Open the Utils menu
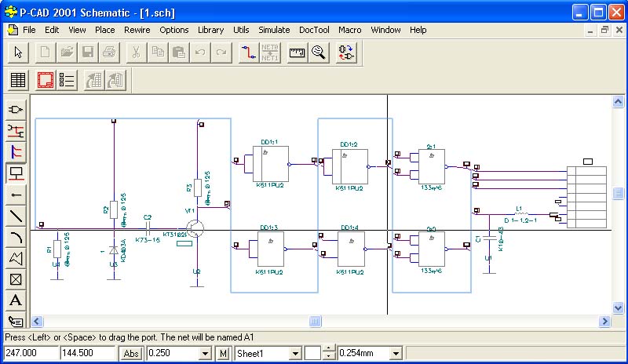 point(241,30)
